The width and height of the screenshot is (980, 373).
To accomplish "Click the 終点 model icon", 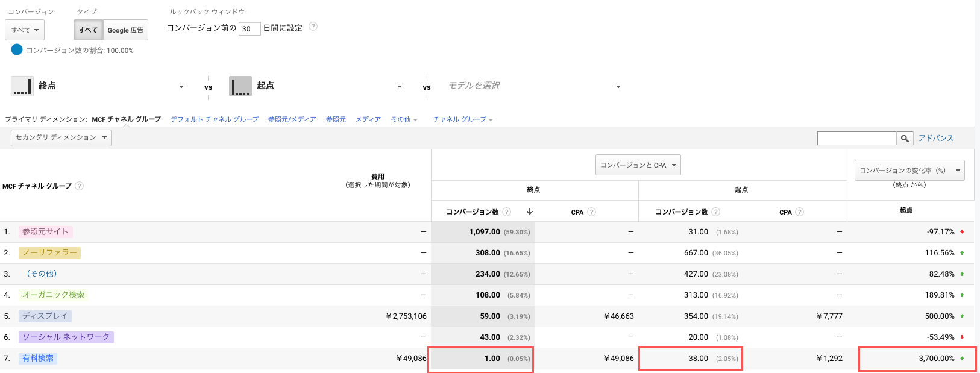I will click(22, 86).
